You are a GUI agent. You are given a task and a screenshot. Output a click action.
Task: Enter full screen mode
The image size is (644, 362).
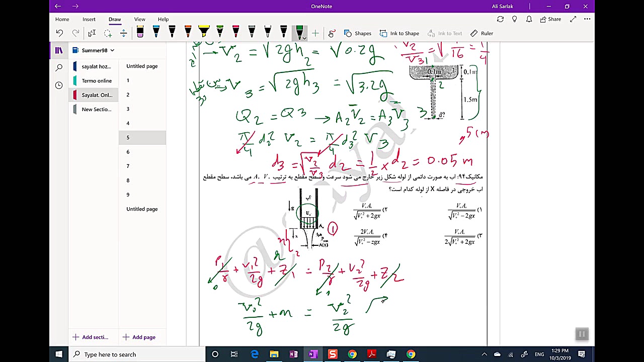pos(573,19)
